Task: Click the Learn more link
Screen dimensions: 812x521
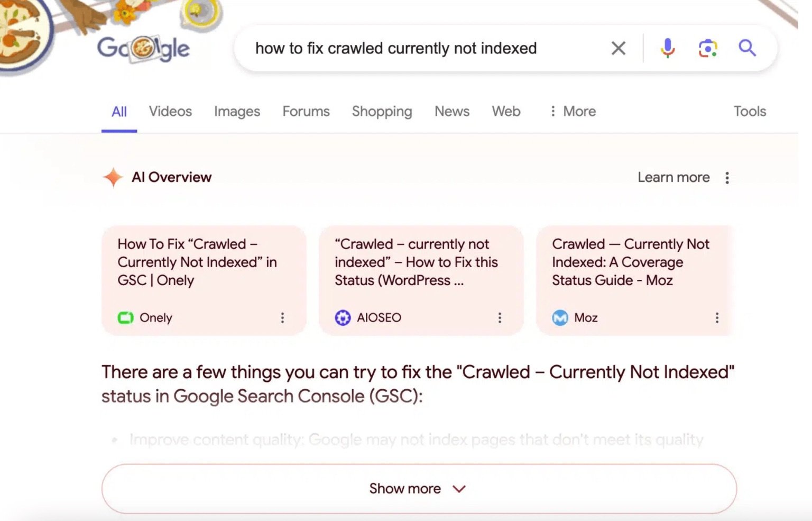Action: (x=673, y=177)
